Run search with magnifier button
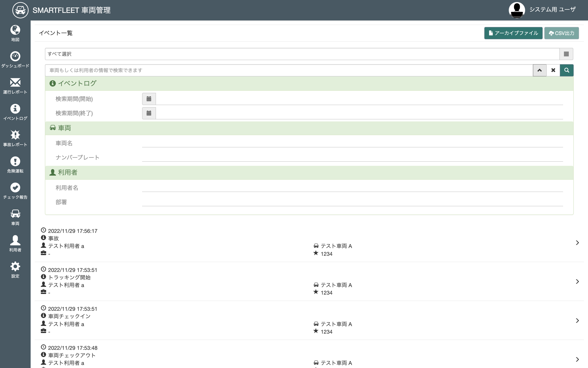Screen dimensions: 588x368 click(567, 70)
